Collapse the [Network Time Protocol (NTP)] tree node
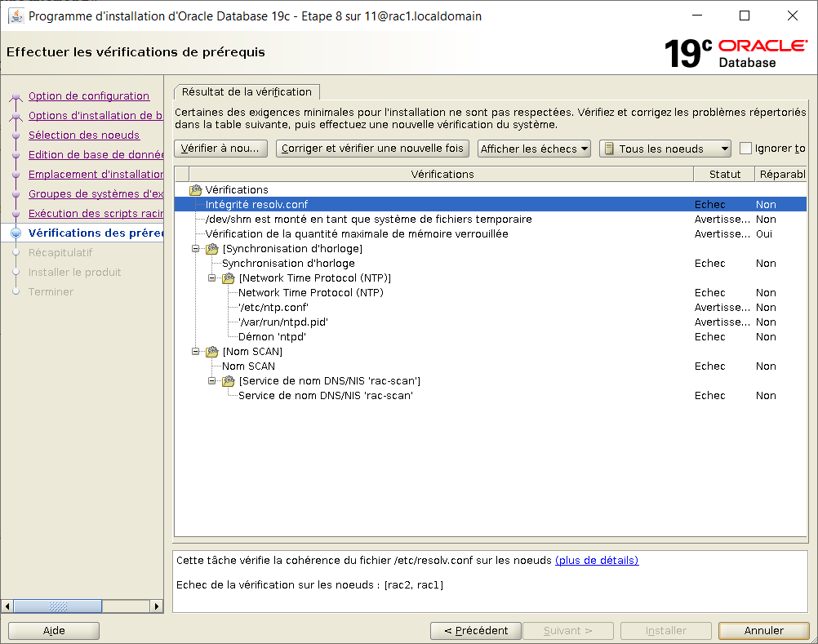The width and height of the screenshot is (818, 644). [211, 278]
